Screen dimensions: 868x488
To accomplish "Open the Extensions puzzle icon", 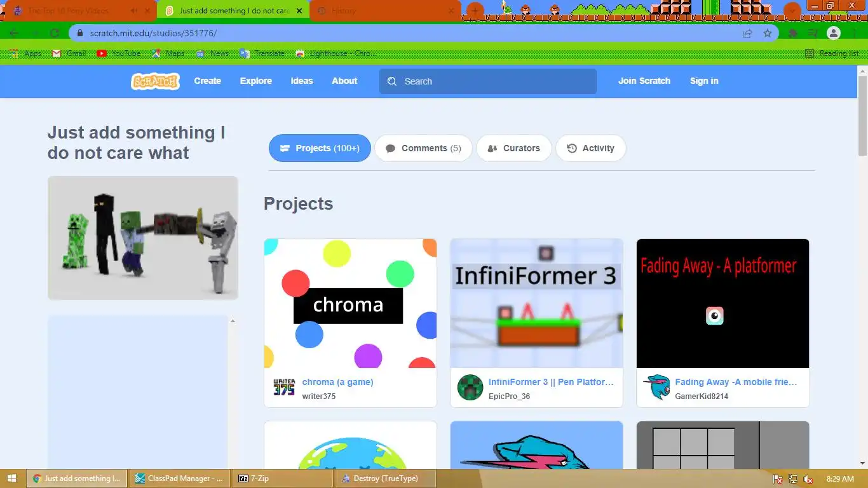I will coord(794,33).
